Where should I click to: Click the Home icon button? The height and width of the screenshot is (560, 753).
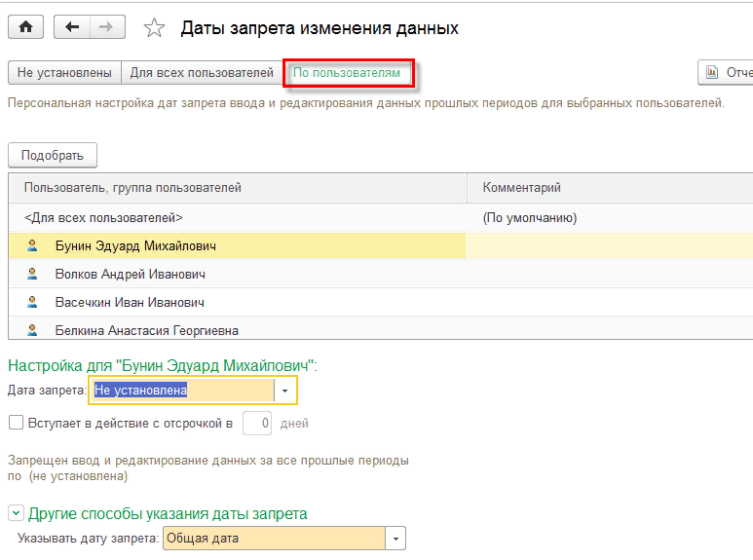tap(26, 27)
